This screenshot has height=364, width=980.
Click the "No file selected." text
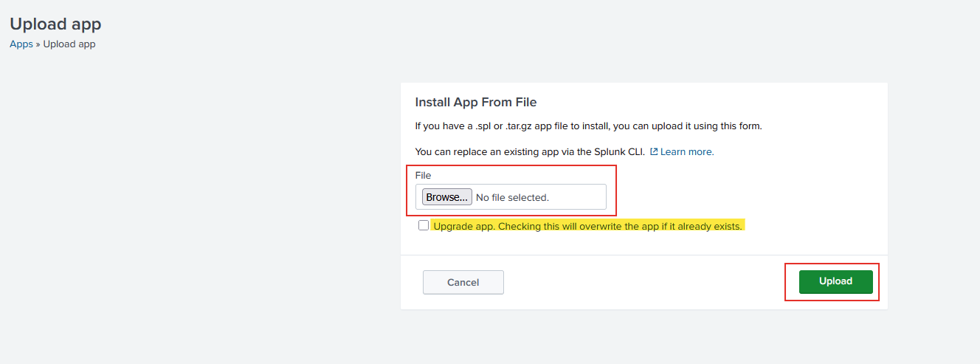(512, 197)
